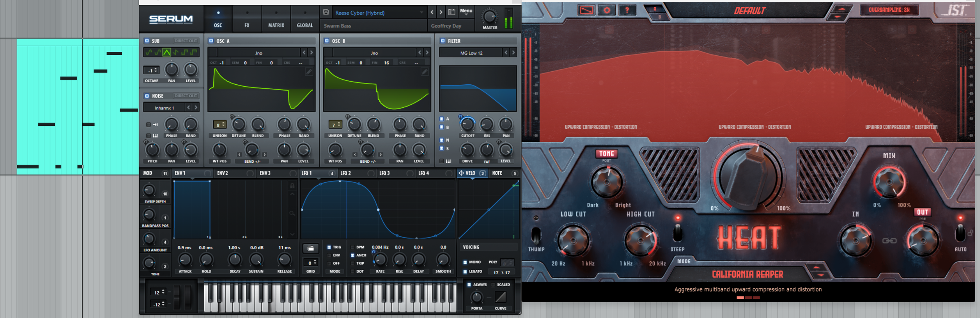Click the Serum MASTER volume knob
The height and width of the screenshot is (318, 980).
tap(489, 16)
